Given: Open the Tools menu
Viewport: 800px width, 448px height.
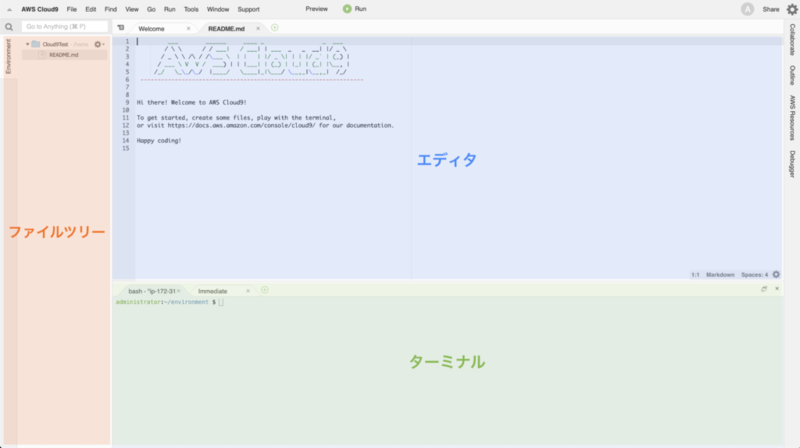Looking at the screenshot, I should click(x=191, y=9).
